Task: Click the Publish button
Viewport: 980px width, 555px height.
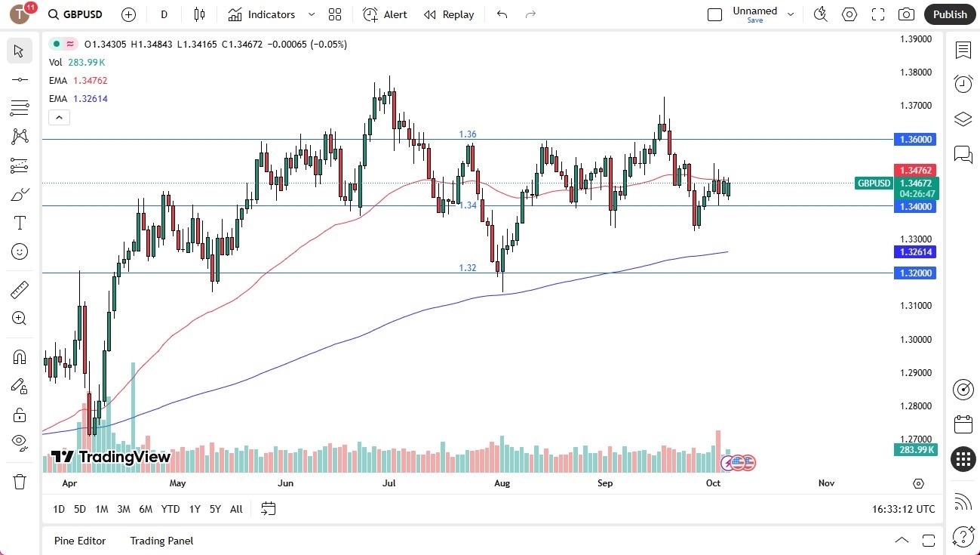Action: tap(949, 14)
